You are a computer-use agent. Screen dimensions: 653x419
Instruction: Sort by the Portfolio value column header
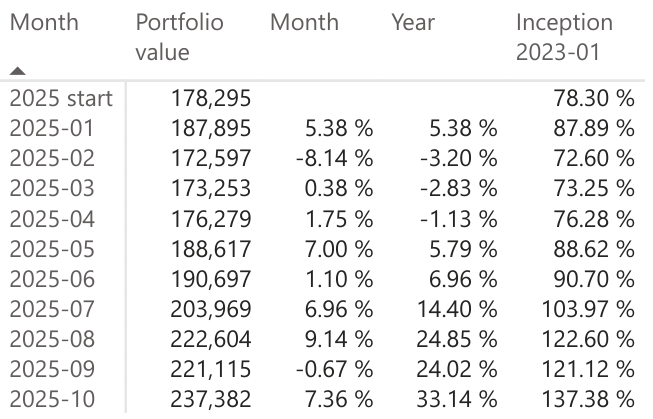coord(180,36)
